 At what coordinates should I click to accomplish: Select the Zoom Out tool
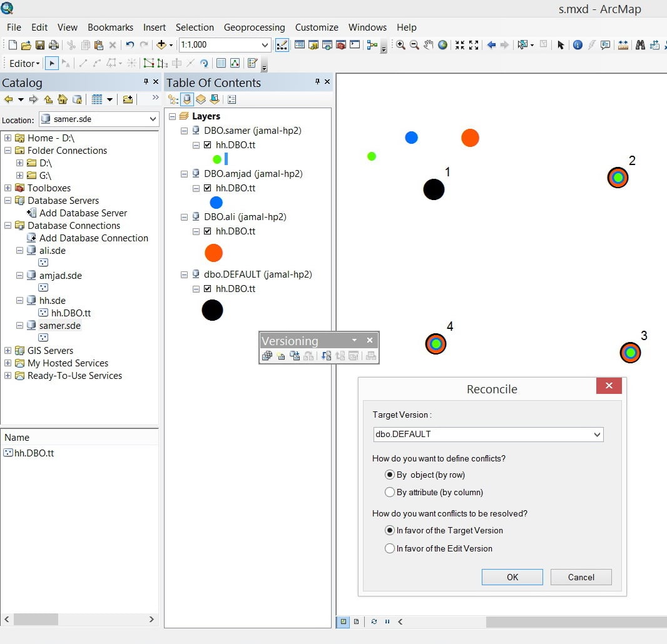(414, 44)
